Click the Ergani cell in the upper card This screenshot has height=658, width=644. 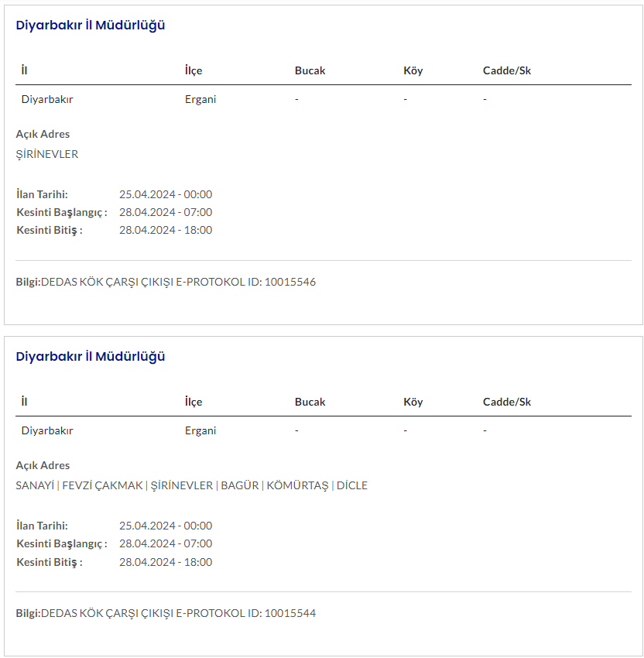point(200,99)
